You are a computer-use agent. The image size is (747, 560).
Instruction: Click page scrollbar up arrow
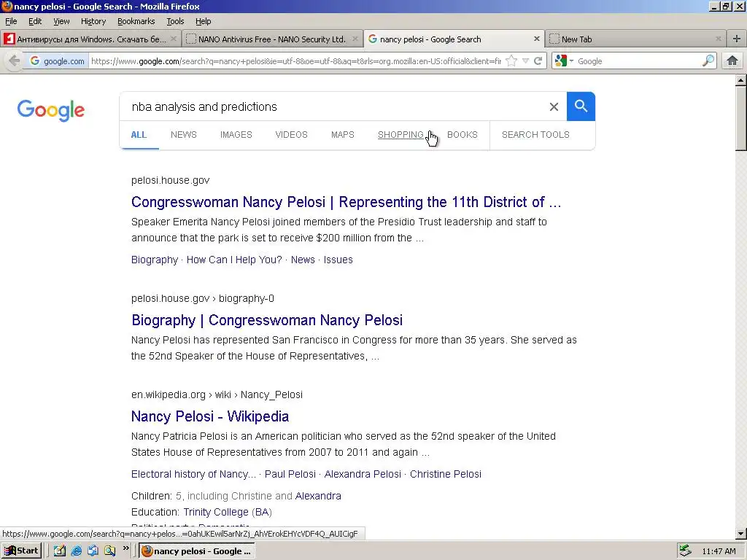pyautogui.click(x=741, y=80)
